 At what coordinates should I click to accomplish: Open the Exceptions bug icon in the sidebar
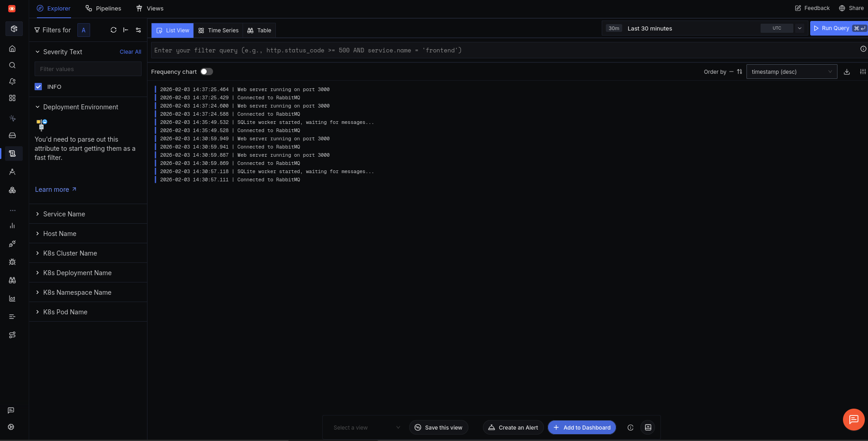pos(12,262)
